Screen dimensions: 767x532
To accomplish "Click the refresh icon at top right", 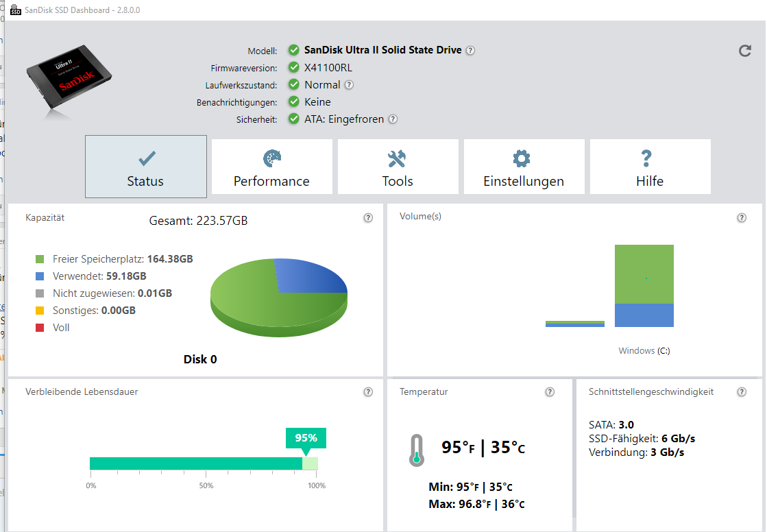I will 744,51.
